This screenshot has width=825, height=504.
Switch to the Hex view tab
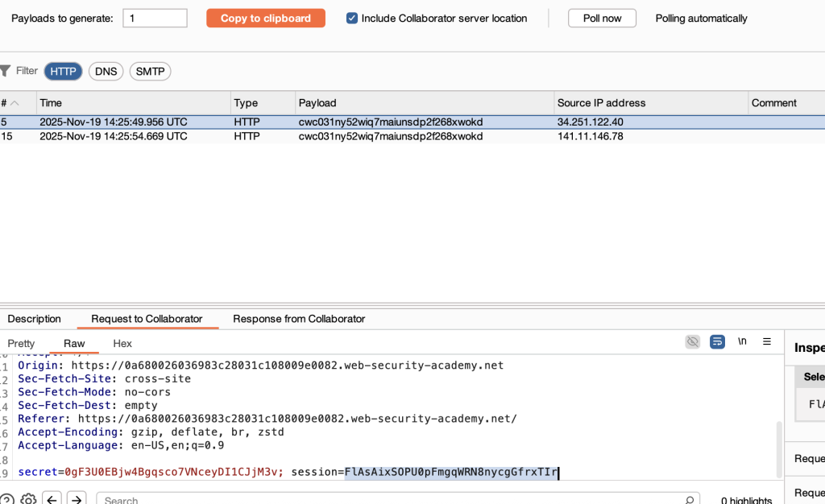coord(122,344)
